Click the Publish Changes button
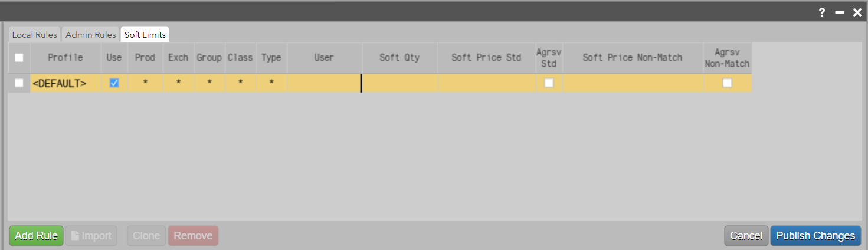868x250 pixels. tap(815, 236)
